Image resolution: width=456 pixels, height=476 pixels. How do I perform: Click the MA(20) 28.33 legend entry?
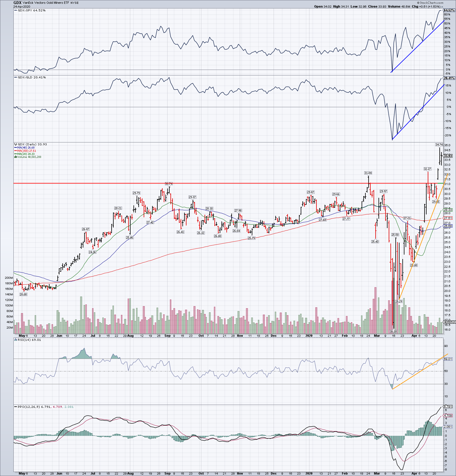pyautogui.click(x=26, y=154)
